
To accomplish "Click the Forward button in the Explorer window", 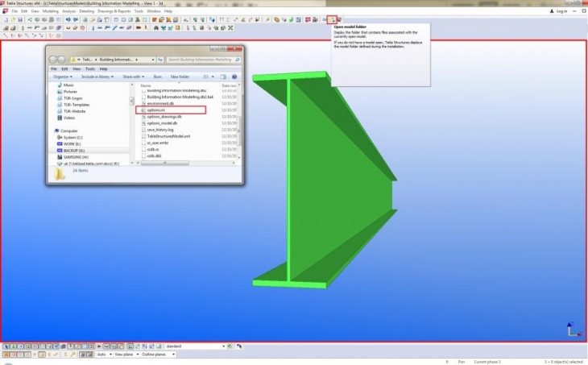I will tap(61, 60).
